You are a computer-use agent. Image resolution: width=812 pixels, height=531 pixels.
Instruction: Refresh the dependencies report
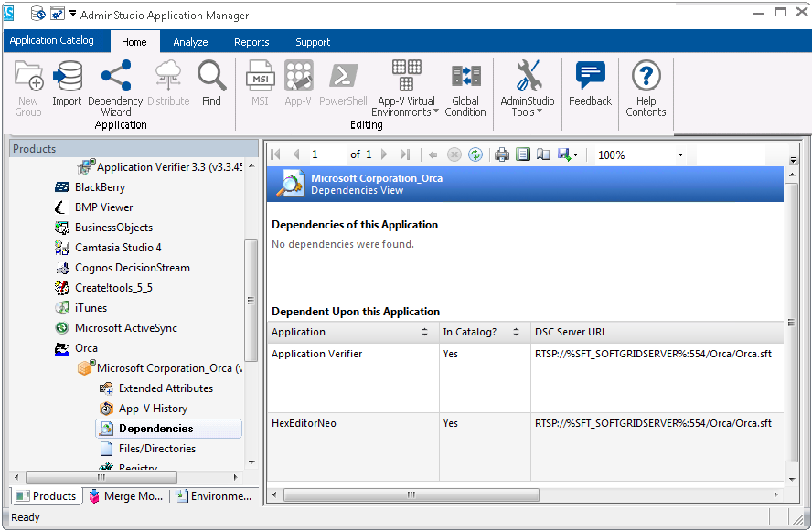475,155
